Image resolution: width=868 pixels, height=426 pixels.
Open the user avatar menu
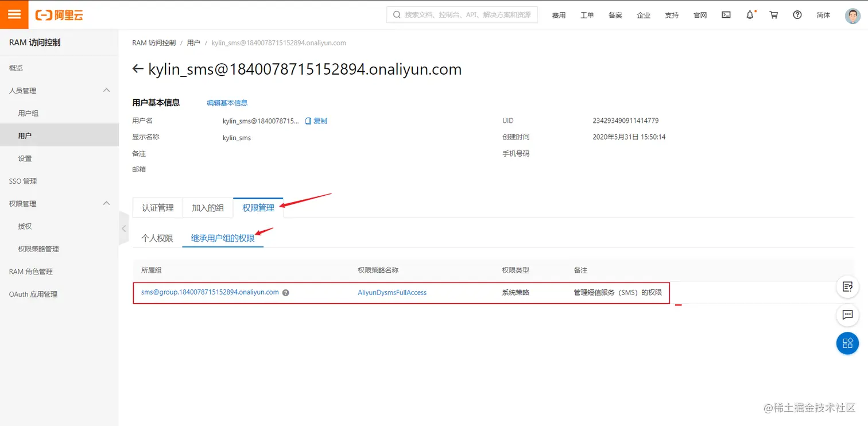[x=852, y=16]
